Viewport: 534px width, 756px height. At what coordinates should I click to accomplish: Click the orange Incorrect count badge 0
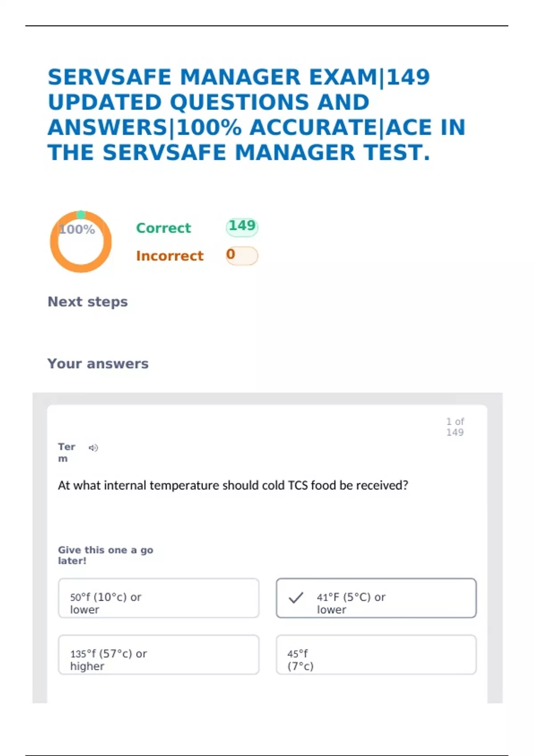[x=242, y=256]
